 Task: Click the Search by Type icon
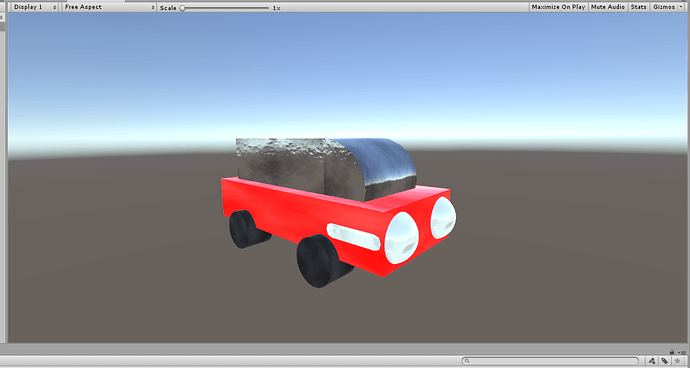[x=652, y=361]
